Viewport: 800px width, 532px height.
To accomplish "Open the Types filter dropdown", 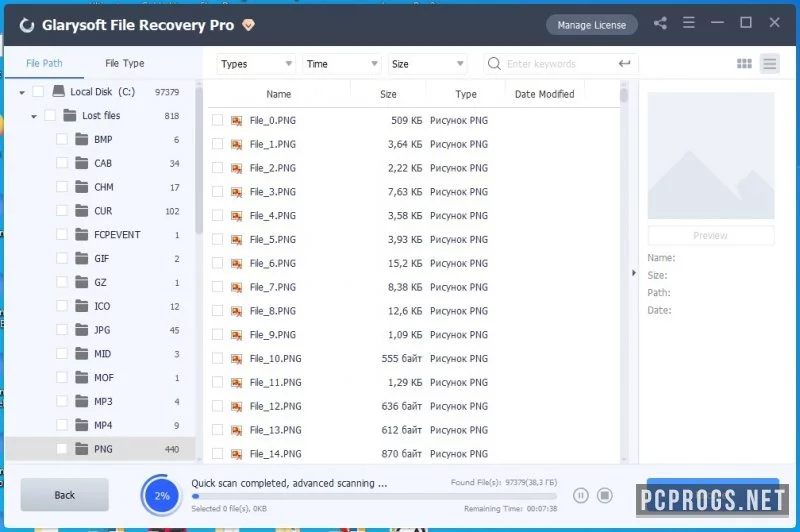I will point(256,64).
